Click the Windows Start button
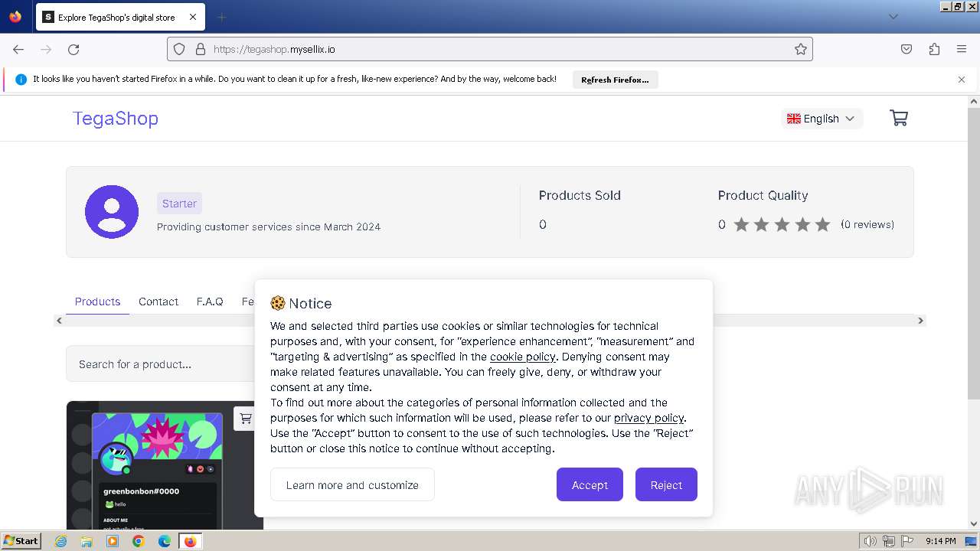This screenshot has height=551, width=980. point(21,541)
